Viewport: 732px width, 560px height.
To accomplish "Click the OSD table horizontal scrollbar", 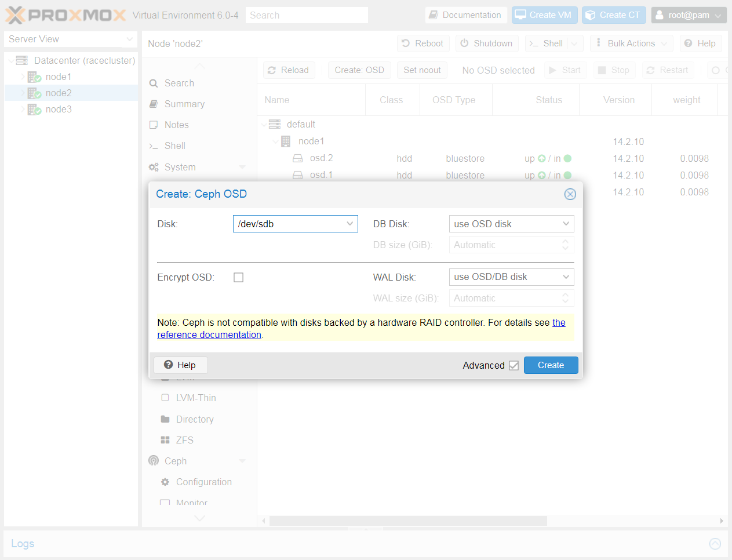I will [408, 521].
